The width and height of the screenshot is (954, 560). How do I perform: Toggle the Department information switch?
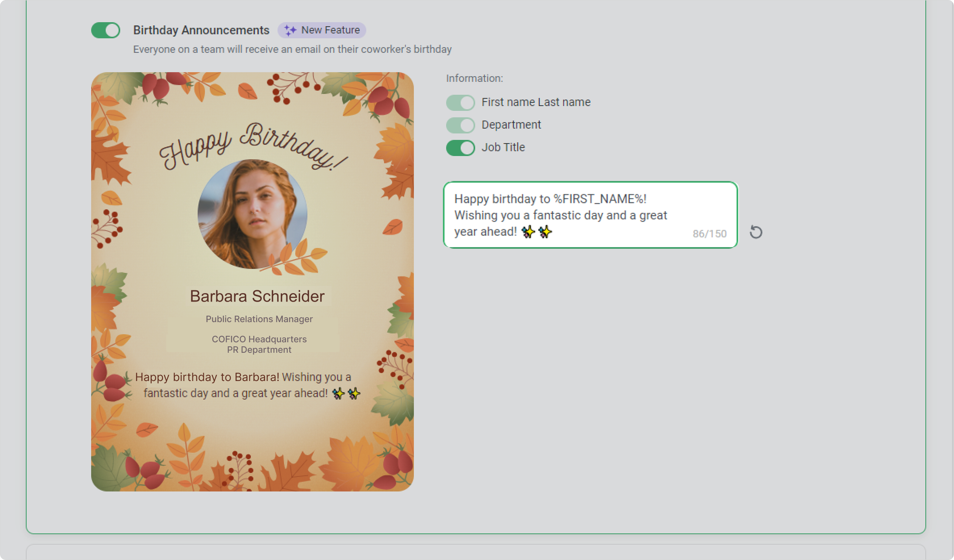point(460,125)
